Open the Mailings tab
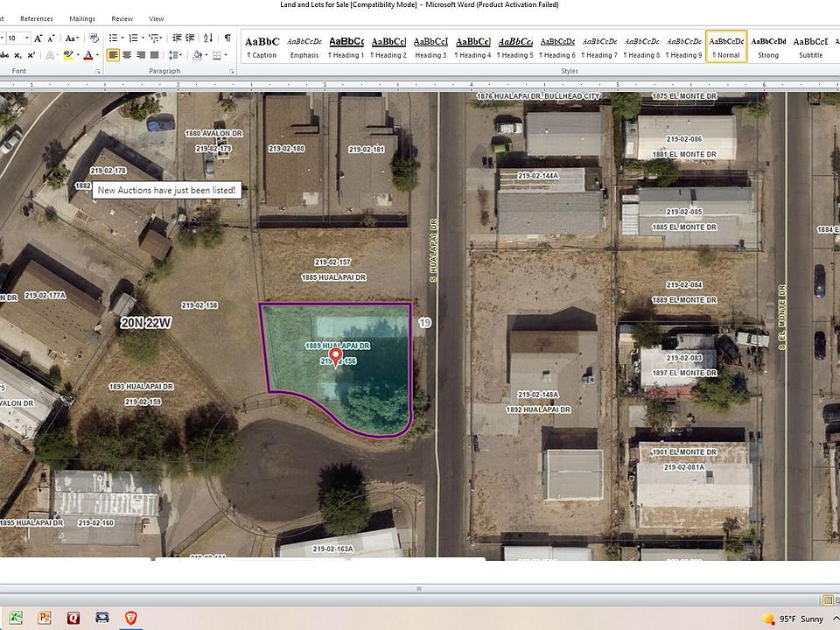 coord(82,18)
